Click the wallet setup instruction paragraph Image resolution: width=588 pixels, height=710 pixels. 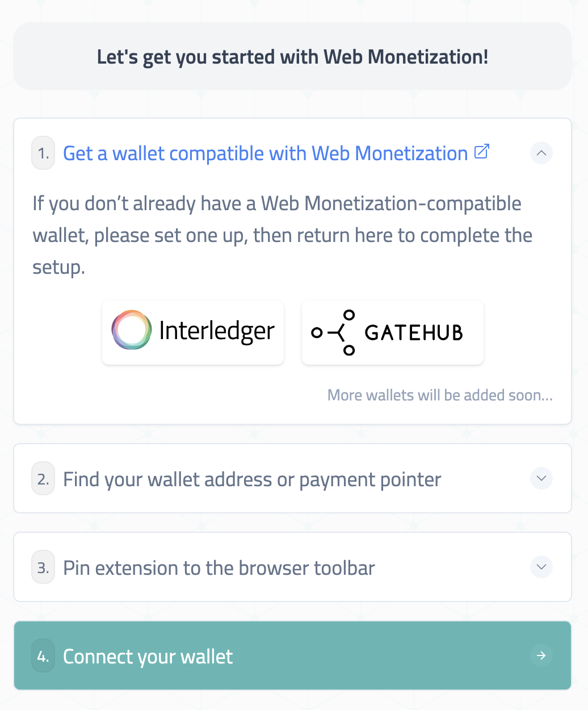click(x=282, y=235)
